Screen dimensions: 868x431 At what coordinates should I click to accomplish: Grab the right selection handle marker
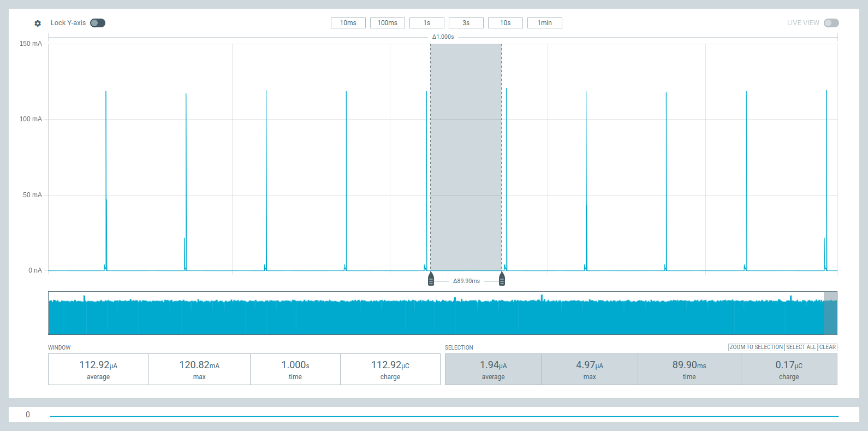pyautogui.click(x=502, y=279)
